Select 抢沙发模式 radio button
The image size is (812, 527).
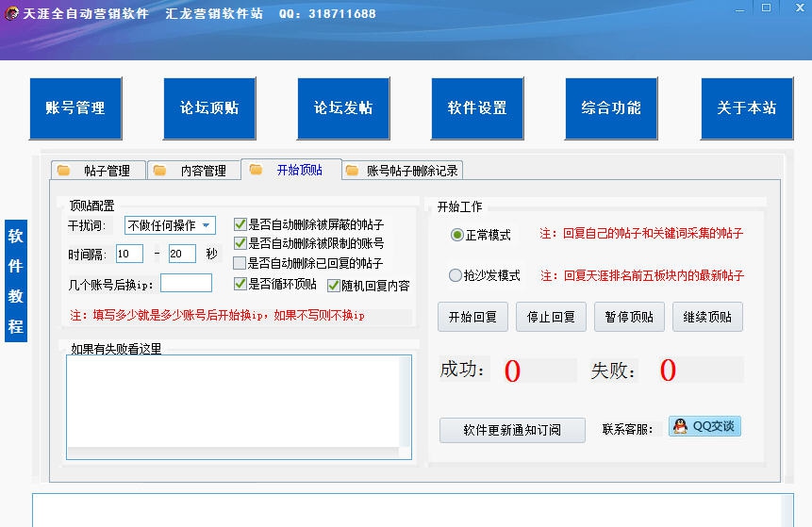pos(456,276)
